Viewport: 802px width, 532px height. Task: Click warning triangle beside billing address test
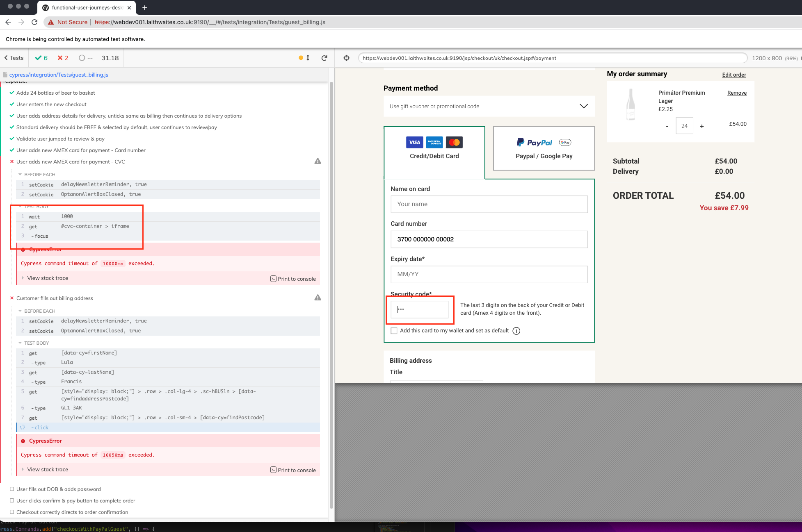point(318,298)
